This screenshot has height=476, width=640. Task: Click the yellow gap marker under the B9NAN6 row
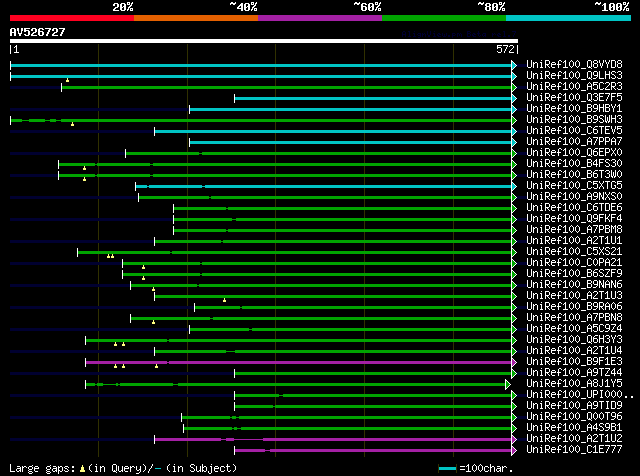(x=153, y=289)
